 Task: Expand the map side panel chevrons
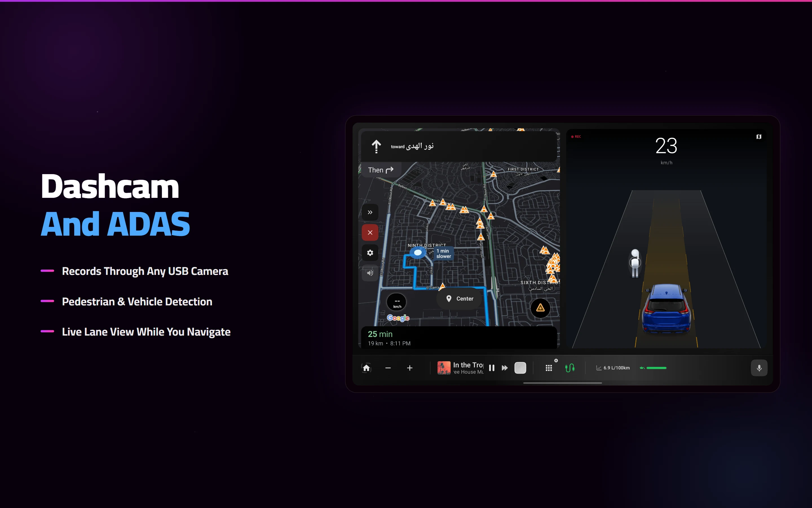tap(370, 212)
